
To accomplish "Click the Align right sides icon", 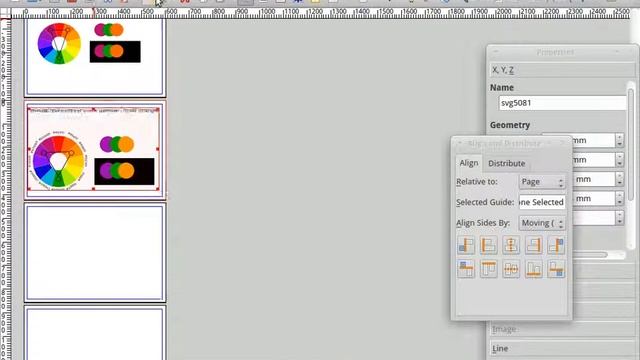I will click(x=533, y=245).
